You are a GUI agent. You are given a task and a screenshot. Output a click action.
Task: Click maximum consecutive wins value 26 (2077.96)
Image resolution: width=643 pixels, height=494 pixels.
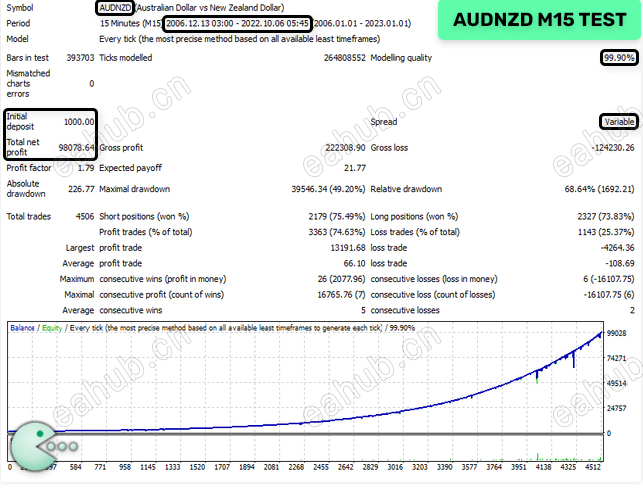click(x=341, y=279)
